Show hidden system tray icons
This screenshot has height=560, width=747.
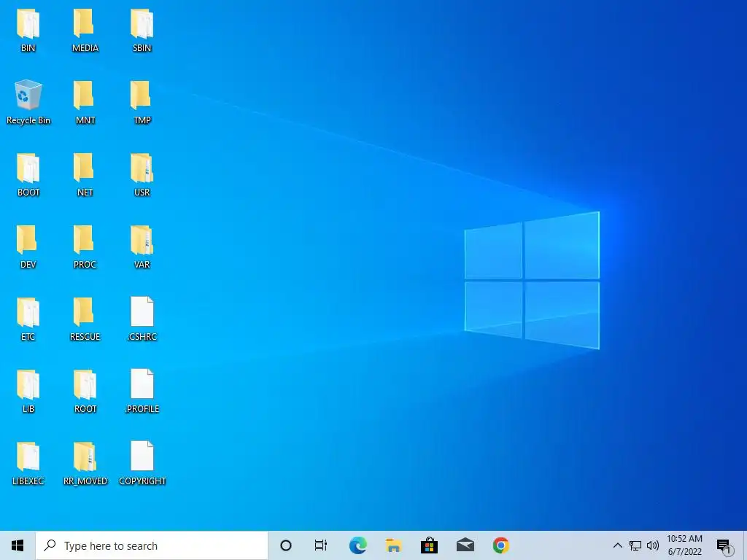pyautogui.click(x=617, y=545)
